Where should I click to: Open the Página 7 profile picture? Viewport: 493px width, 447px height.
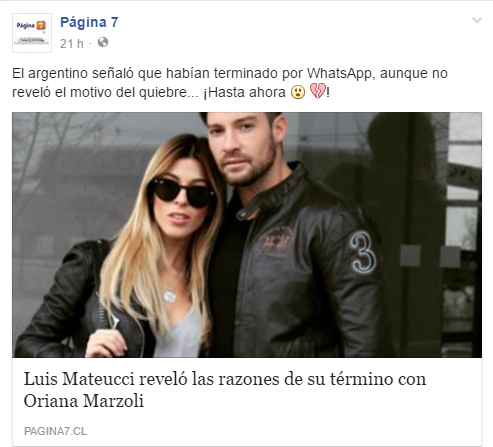tap(32, 33)
